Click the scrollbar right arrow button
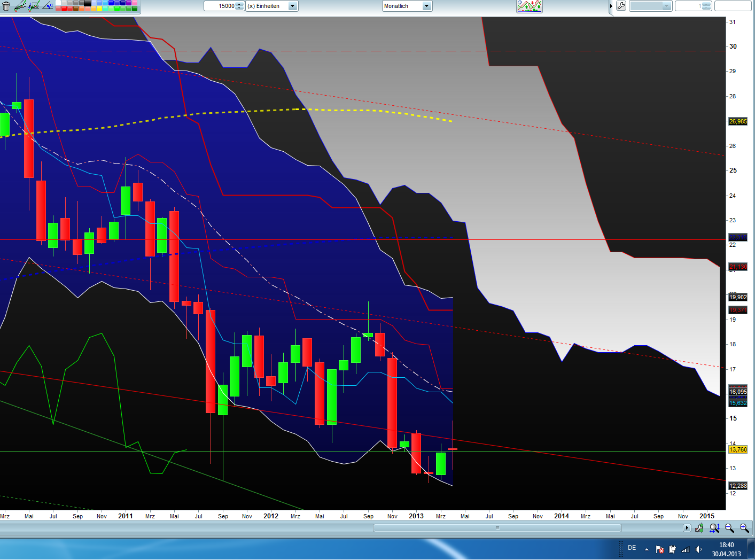Viewport: 755px width, 560px height. pos(687,528)
